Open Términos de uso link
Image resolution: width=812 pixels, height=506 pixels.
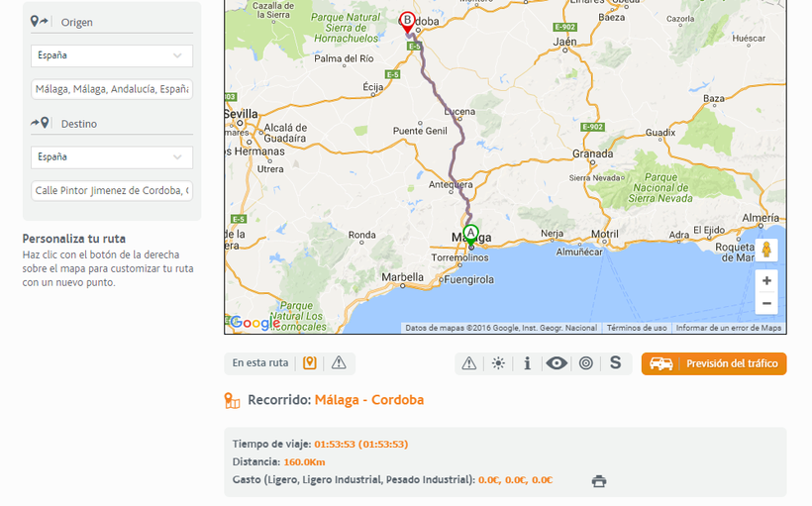637,328
